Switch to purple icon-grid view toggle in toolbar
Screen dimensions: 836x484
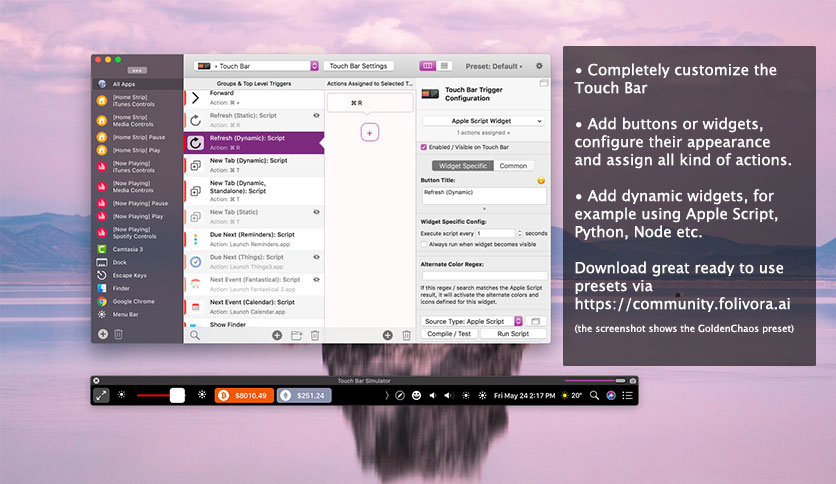[427, 66]
